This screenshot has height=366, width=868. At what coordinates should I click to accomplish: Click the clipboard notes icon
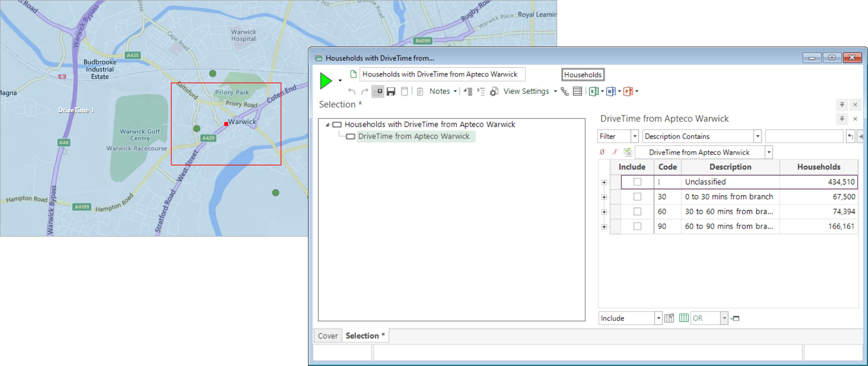[420, 91]
